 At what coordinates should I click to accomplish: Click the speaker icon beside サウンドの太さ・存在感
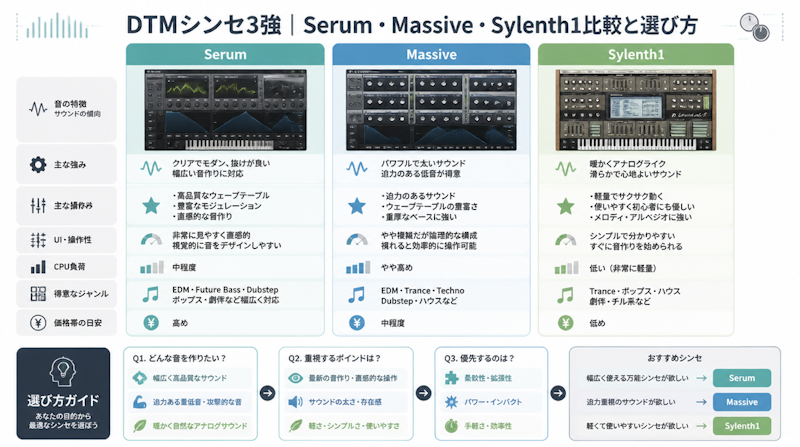click(295, 402)
